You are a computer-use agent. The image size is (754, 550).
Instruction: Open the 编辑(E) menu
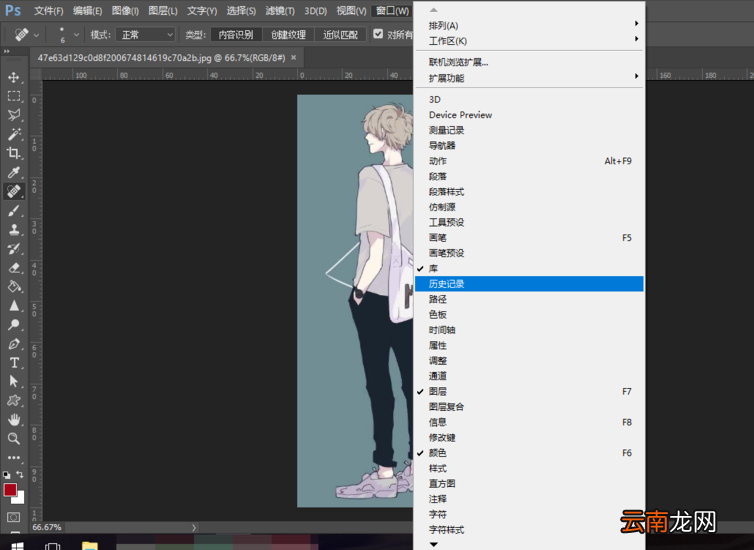point(87,11)
